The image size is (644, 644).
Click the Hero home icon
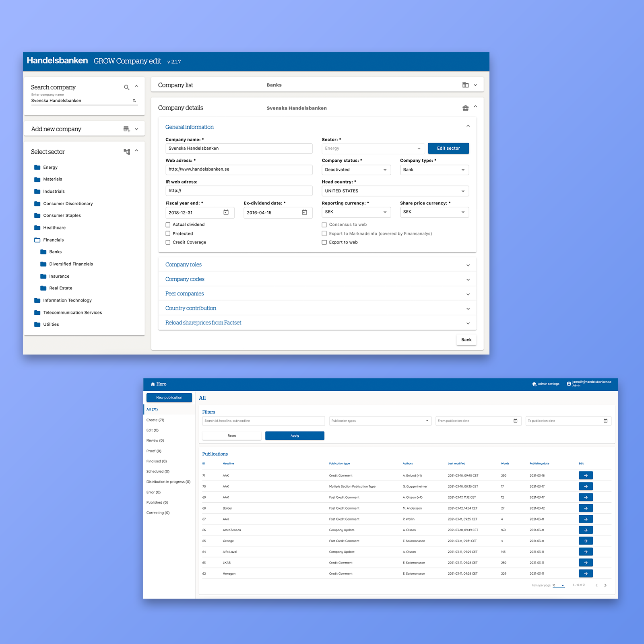coord(153,384)
